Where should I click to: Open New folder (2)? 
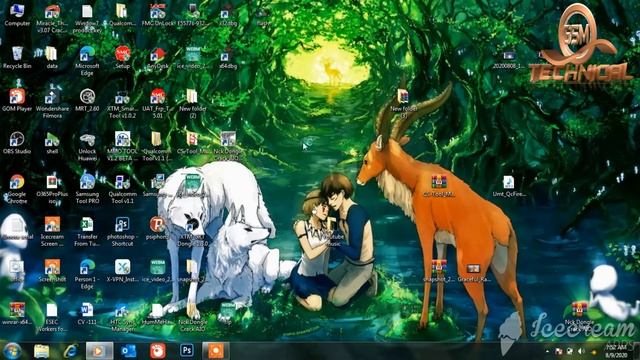(x=193, y=104)
